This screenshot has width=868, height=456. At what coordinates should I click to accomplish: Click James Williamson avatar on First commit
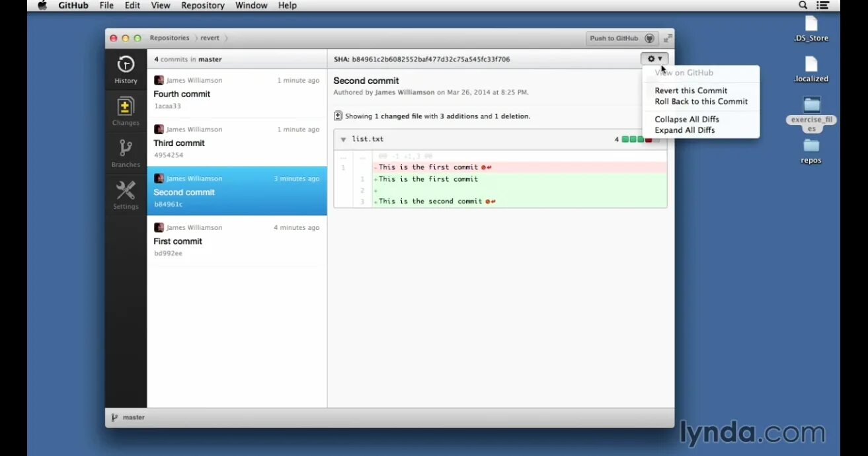[x=159, y=227]
